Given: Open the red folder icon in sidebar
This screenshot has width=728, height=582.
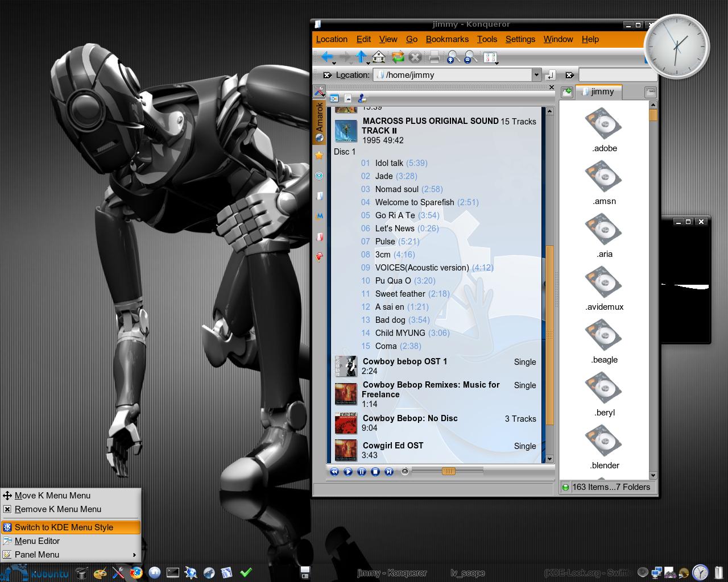Looking at the screenshot, I should click(319, 236).
